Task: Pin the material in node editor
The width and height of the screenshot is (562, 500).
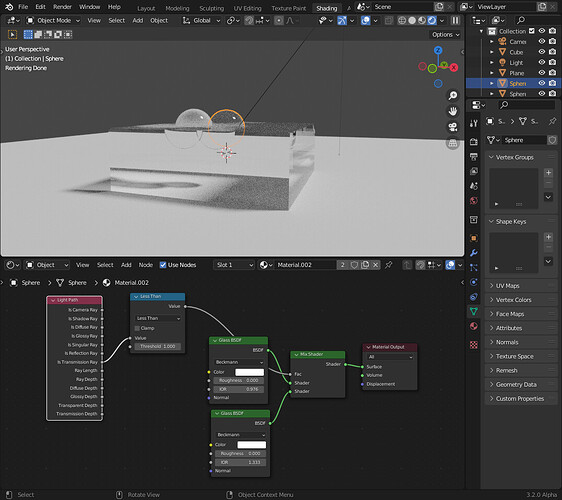Action: point(388,265)
